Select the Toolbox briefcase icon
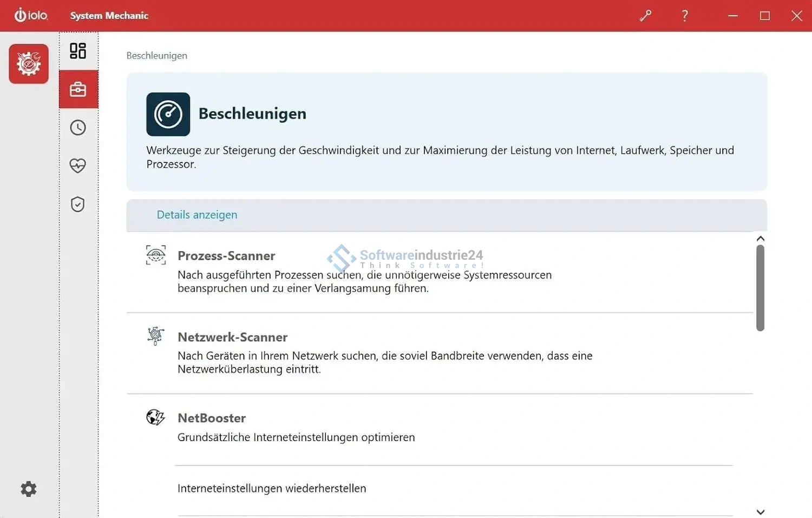 coord(78,89)
